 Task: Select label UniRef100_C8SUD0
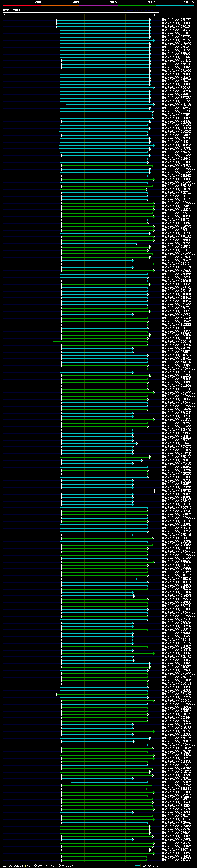[x=177, y=335]
